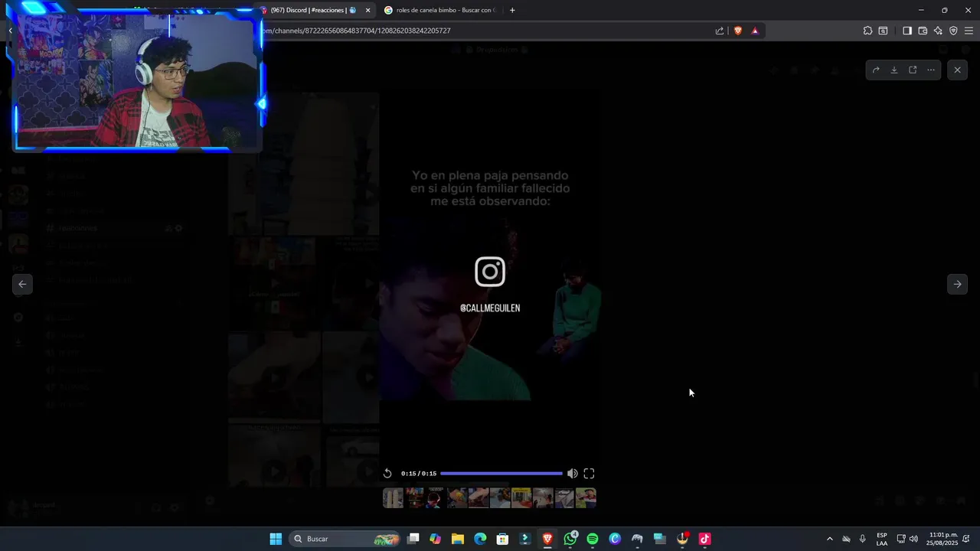This screenshot has width=980, height=551.
Task: Switch to the roles de canela bimbo tab
Action: tap(440, 10)
